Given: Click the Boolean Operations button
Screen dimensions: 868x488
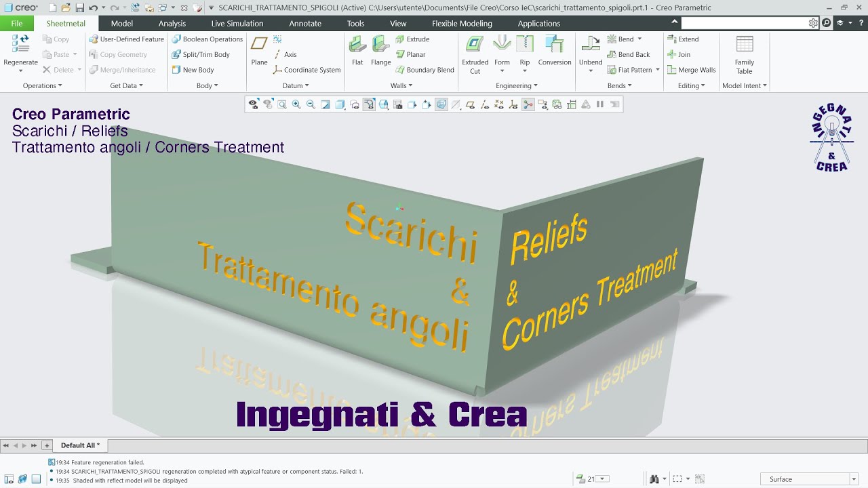Looking at the screenshot, I should pyautogui.click(x=207, y=39).
